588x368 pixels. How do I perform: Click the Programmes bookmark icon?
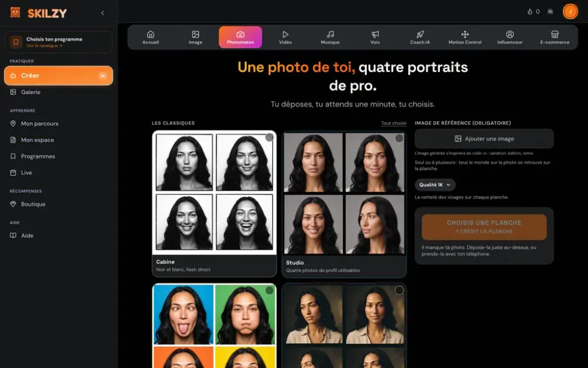tap(13, 156)
